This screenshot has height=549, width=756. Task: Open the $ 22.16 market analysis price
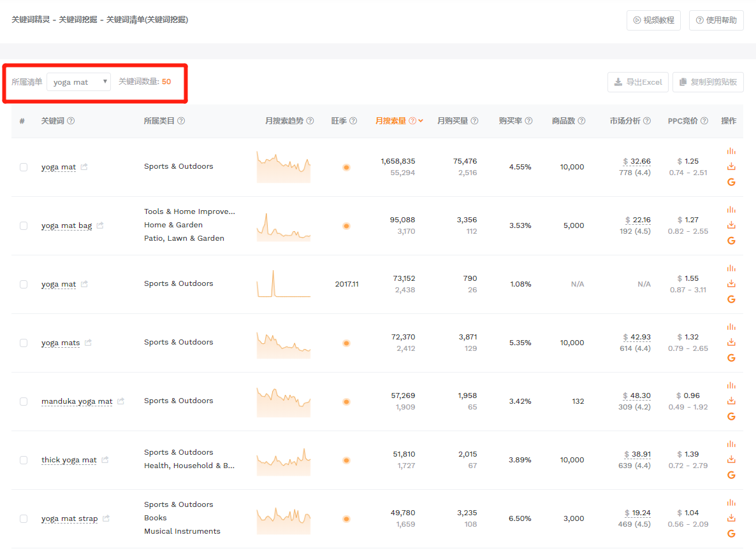(637, 220)
